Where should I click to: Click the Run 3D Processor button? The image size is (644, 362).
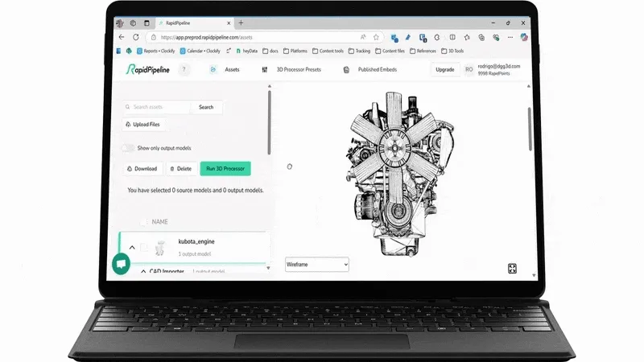coord(225,168)
